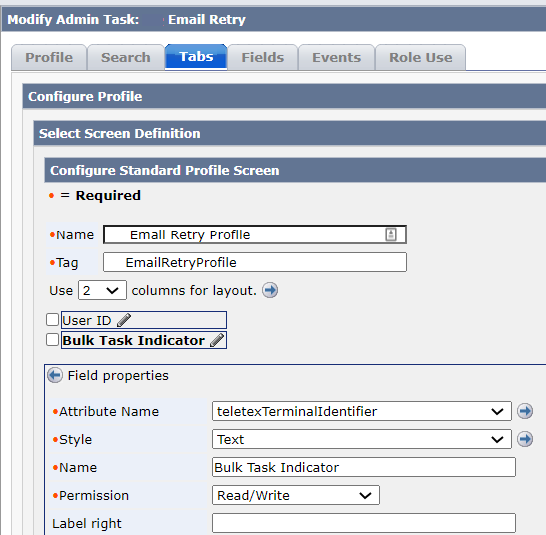Go to the Role Use tab
Image resolution: width=546 pixels, height=535 pixels.
pyautogui.click(x=421, y=57)
